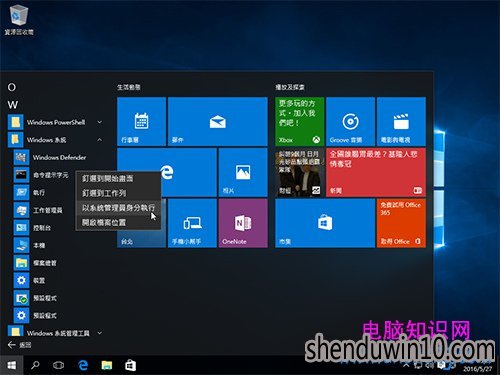Choose 釘選到開始畫面 from context menu
This screenshot has width=500, height=375.
(x=118, y=179)
